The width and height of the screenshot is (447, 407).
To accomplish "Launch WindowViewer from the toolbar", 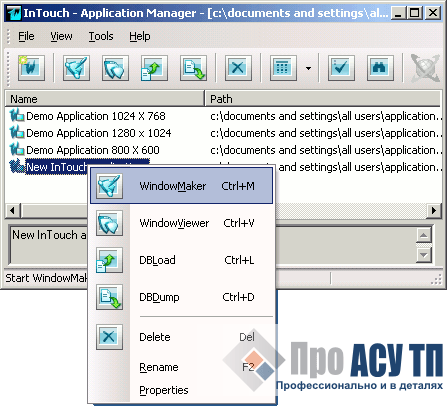I will coord(115,68).
